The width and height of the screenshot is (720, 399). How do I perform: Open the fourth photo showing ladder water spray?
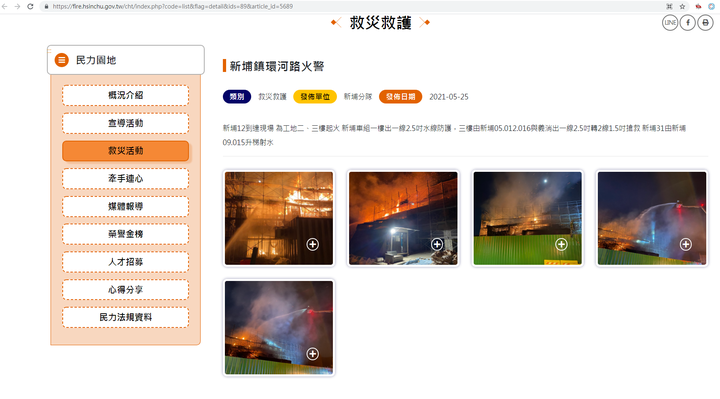pyautogui.click(x=652, y=218)
